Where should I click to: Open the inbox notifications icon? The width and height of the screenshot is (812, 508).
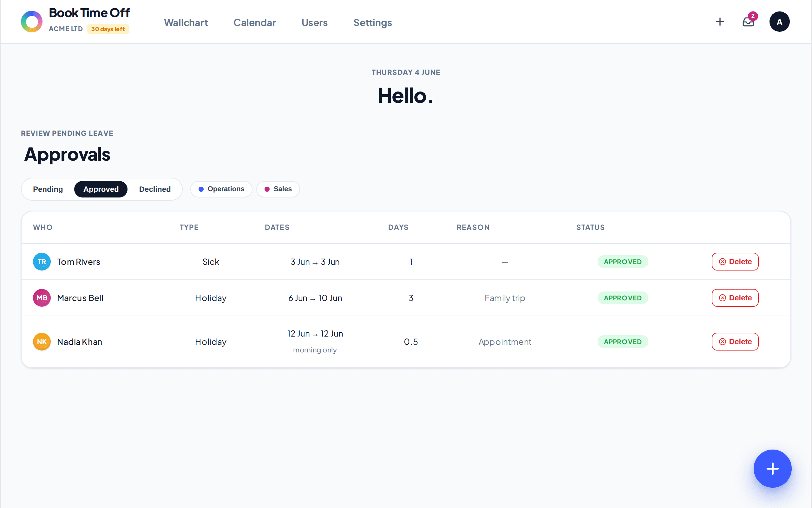tap(748, 22)
